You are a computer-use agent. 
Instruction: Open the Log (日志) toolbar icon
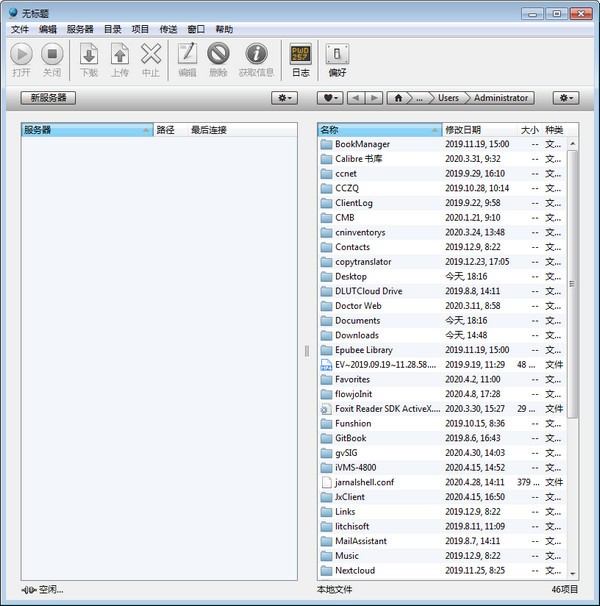tap(300, 54)
